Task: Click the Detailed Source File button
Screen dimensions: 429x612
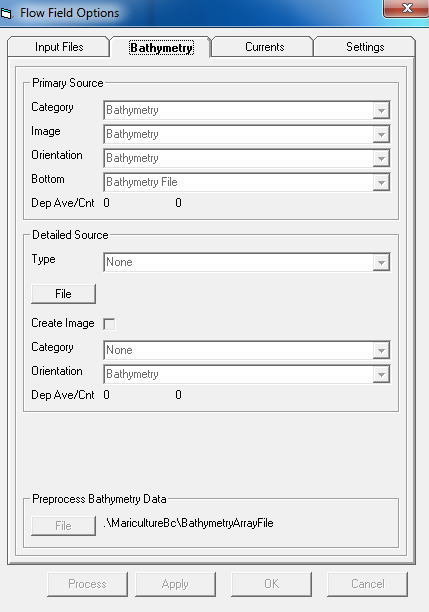Action: click(63, 294)
